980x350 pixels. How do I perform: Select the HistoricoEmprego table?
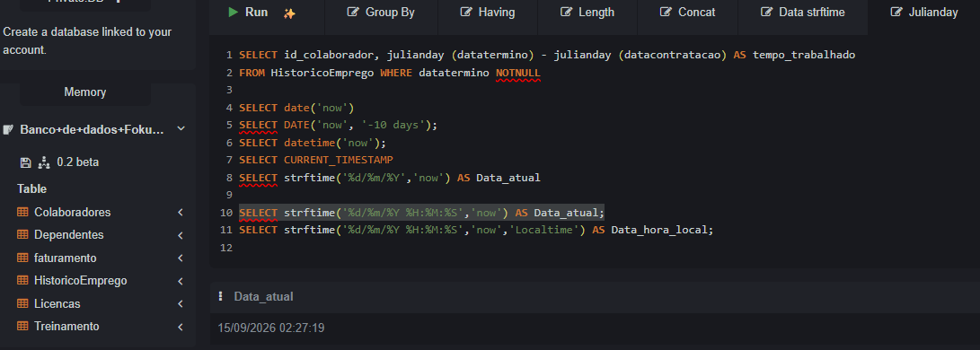coord(81,281)
